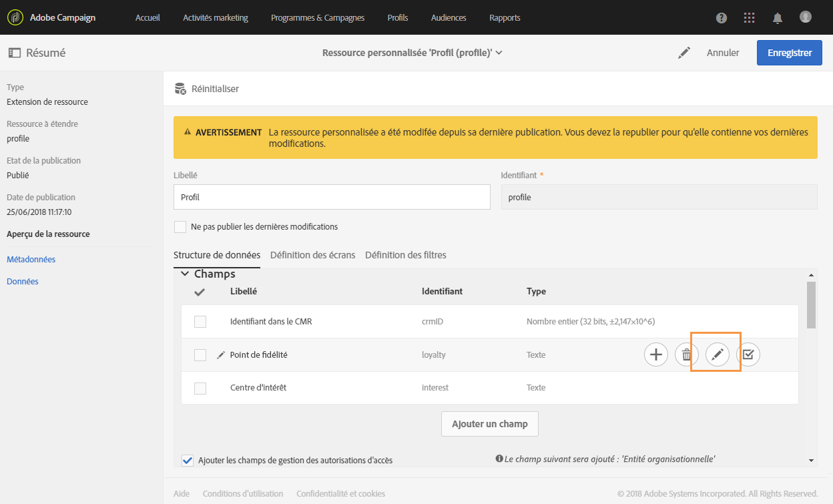Click in the Libellé text field
This screenshot has width=833, height=504.
(332, 197)
